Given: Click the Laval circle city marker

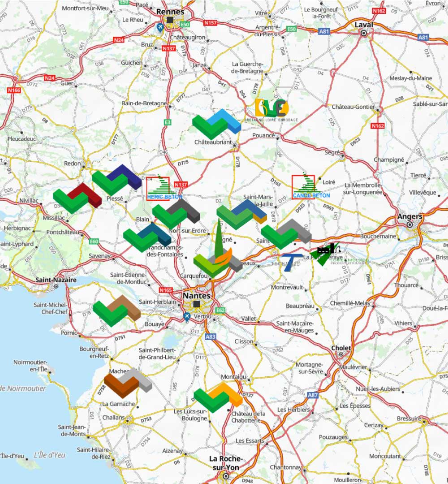Looking at the screenshot, I should [364, 33].
